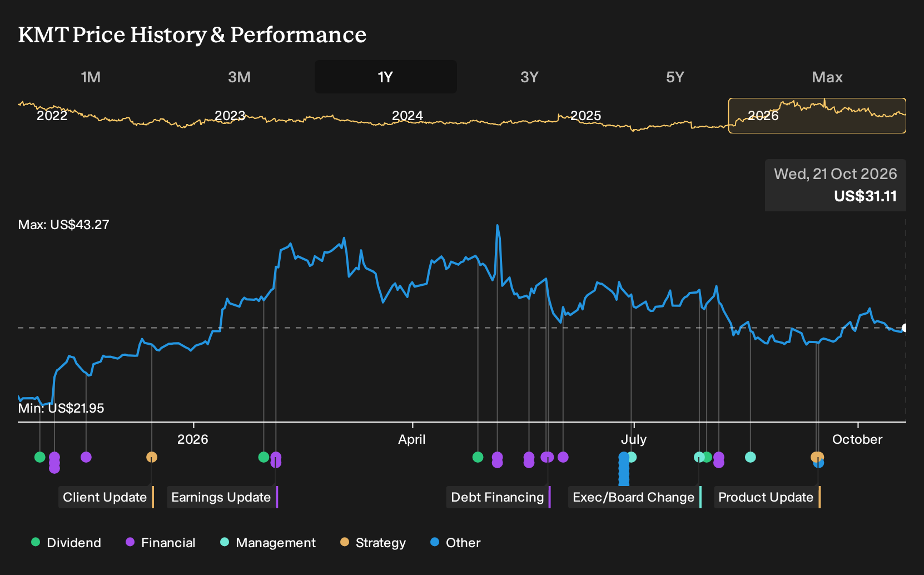
Task: Open the Exec/Board Change event label
Action: pos(635,497)
